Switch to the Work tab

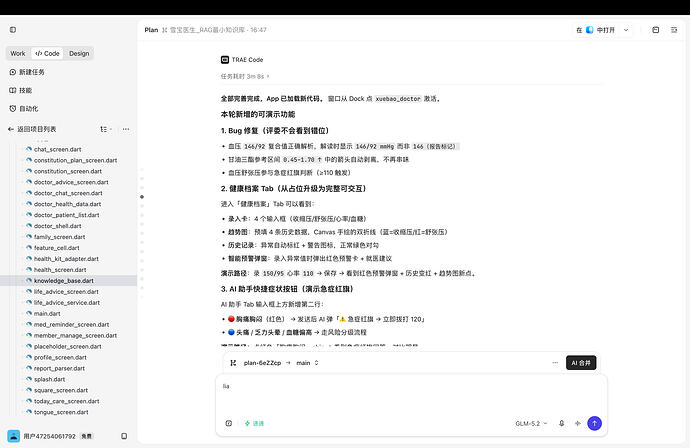pos(18,53)
